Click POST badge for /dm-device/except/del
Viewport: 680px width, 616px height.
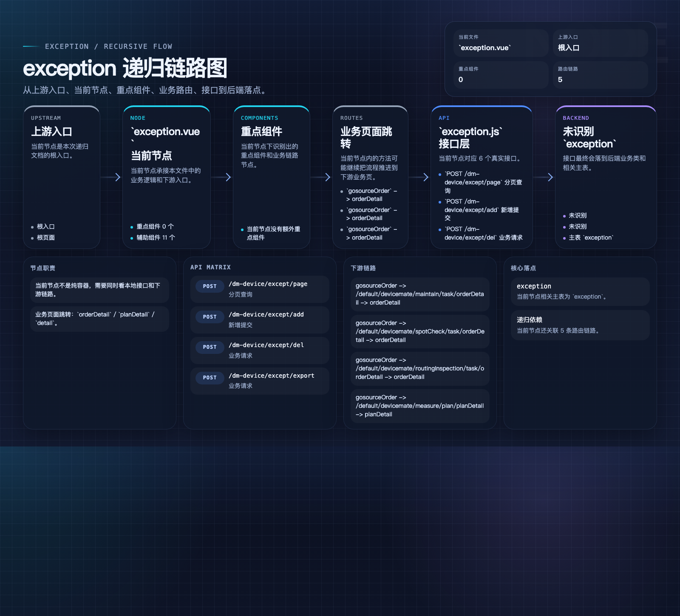click(210, 347)
